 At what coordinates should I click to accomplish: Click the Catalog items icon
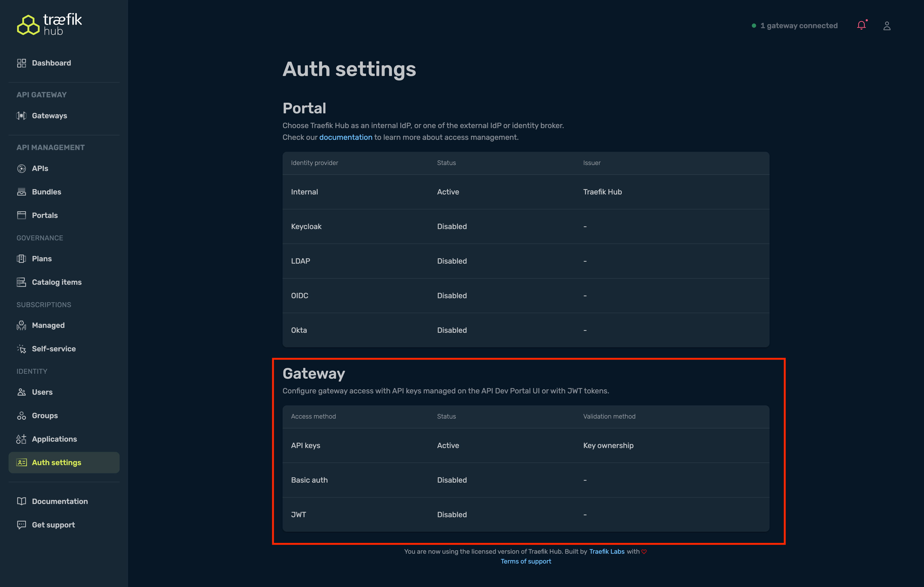[22, 282]
